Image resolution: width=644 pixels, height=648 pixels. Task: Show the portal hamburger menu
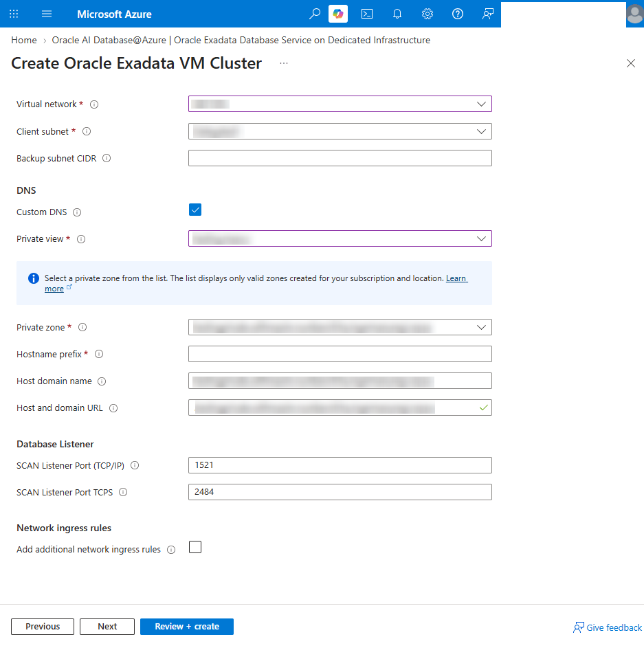[47, 14]
